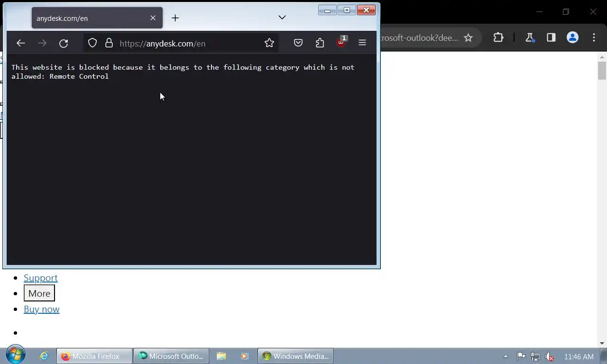Open the media player taskbar icon
Screen dimensions: 607x364
244,356
